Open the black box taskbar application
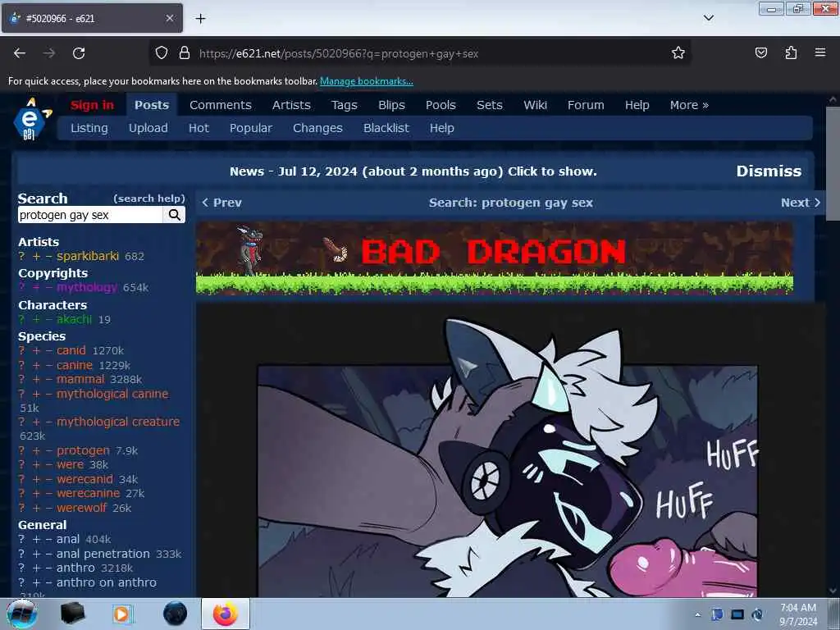 (x=72, y=614)
